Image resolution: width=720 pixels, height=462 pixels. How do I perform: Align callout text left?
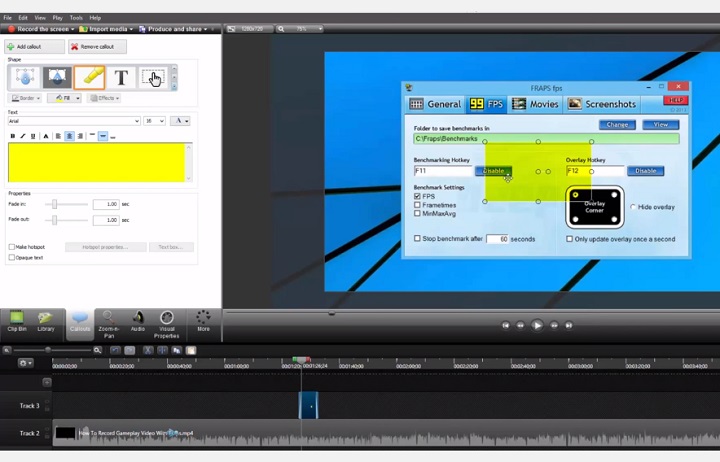(58, 136)
